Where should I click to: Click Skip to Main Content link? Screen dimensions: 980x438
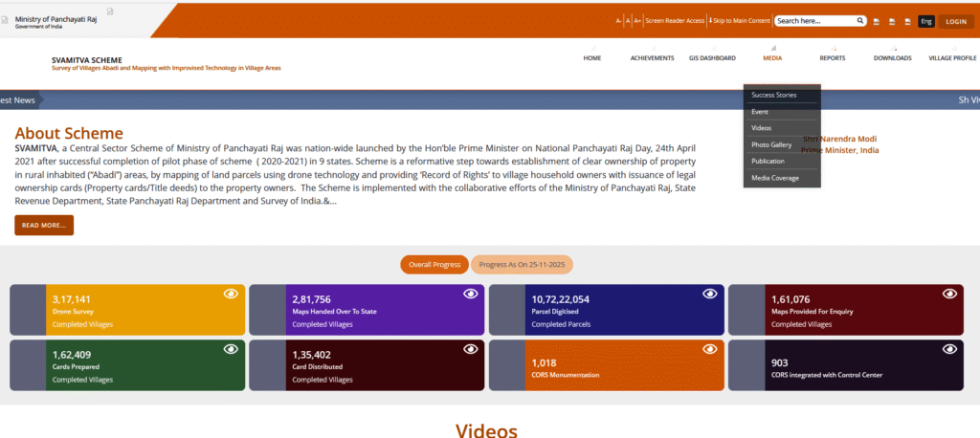pos(740,21)
